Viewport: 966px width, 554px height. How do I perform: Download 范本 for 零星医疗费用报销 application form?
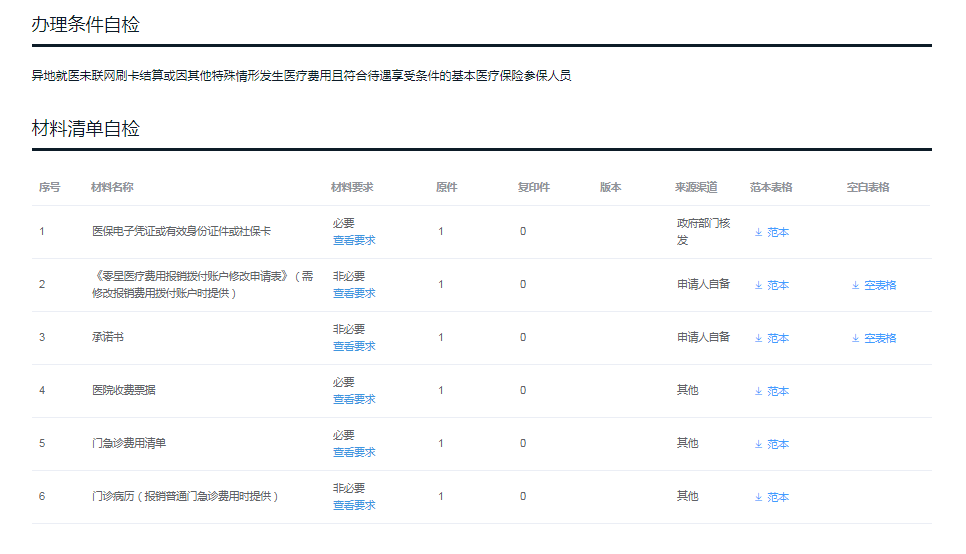[x=772, y=285]
